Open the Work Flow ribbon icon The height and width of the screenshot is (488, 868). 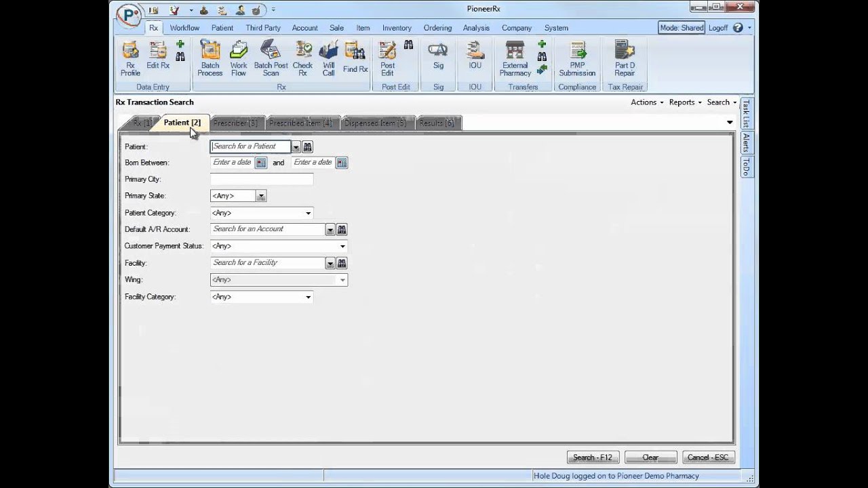coord(239,58)
